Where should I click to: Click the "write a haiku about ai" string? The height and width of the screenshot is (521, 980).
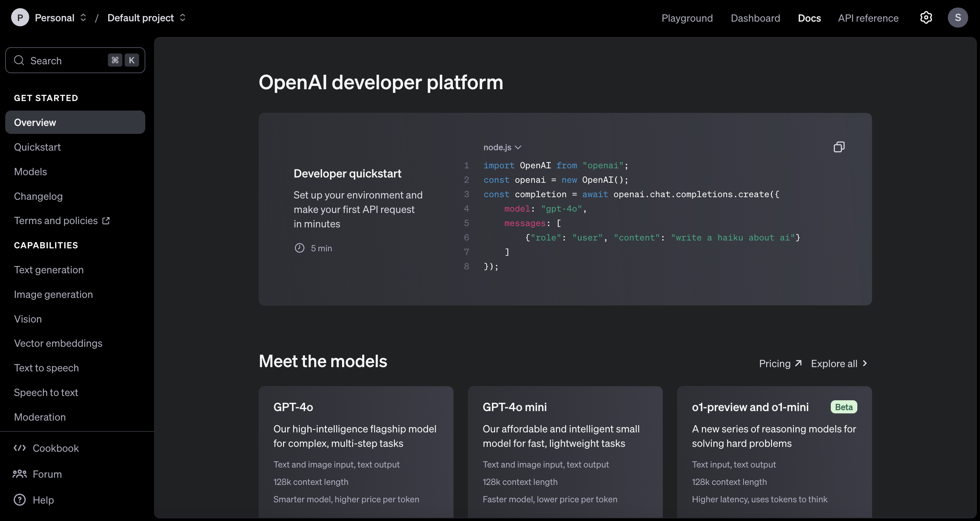pyautogui.click(x=733, y=238)
